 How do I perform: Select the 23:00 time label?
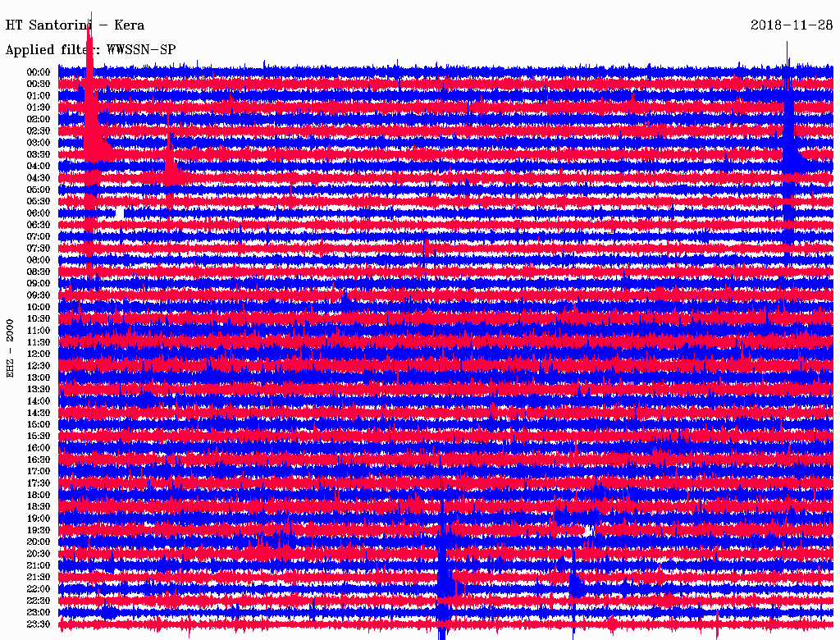[x=39, y=613]
